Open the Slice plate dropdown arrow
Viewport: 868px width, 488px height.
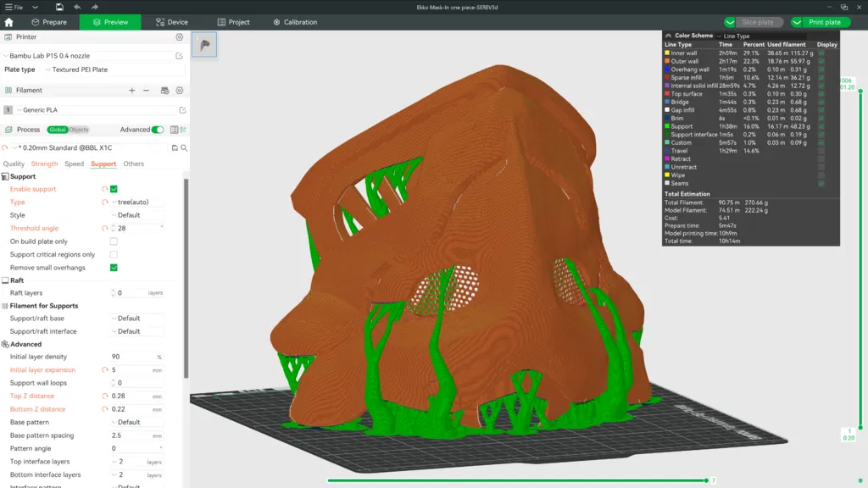click(x=730, y=22)
